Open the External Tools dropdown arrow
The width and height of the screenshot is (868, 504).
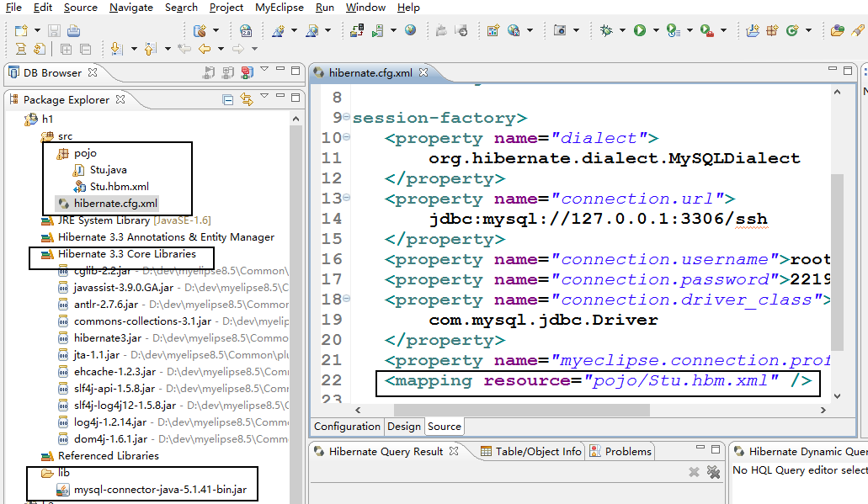(723, 30)
